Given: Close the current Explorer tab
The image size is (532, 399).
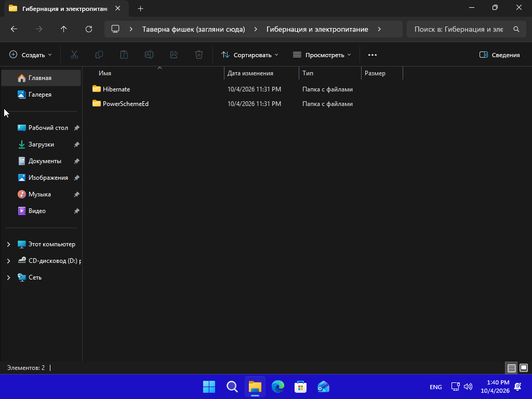Looking at the screenshot, I should pos(118,8).
